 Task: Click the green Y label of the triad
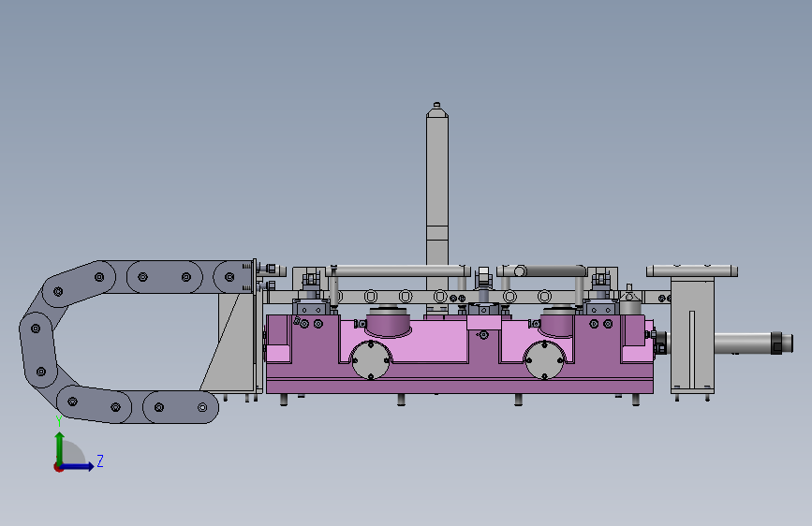(x=59, y=421)
